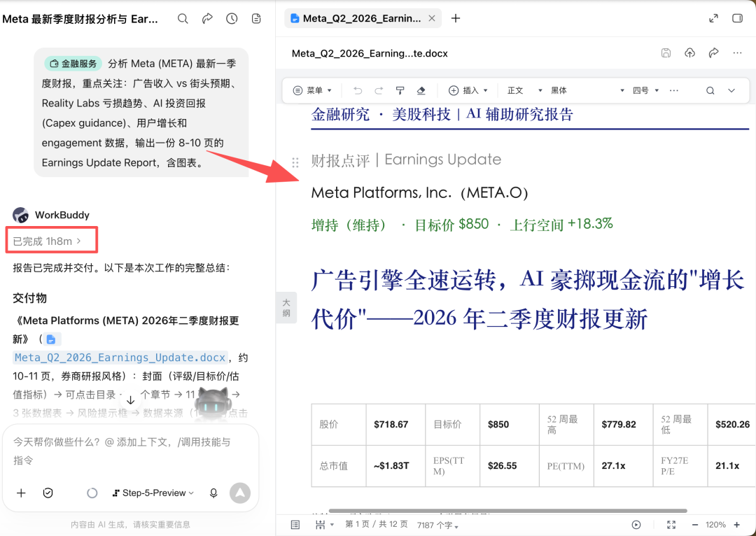
Task: Open the 菜单 dropdown menu
Action: 312,91
